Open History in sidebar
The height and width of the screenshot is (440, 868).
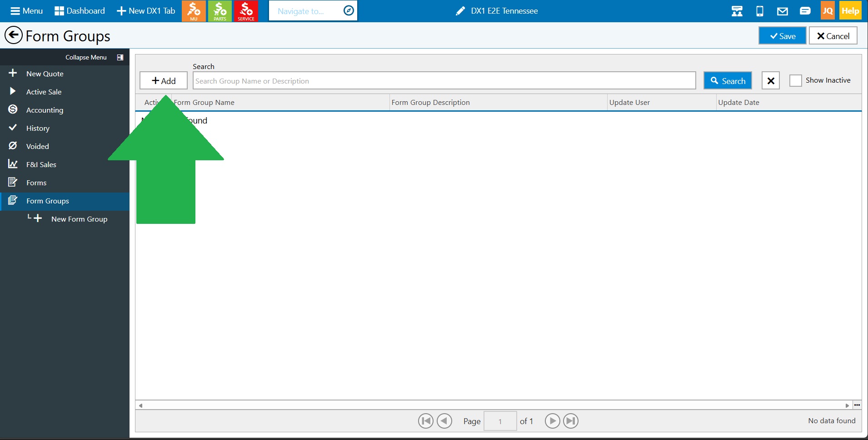click(x=65, y=128)
